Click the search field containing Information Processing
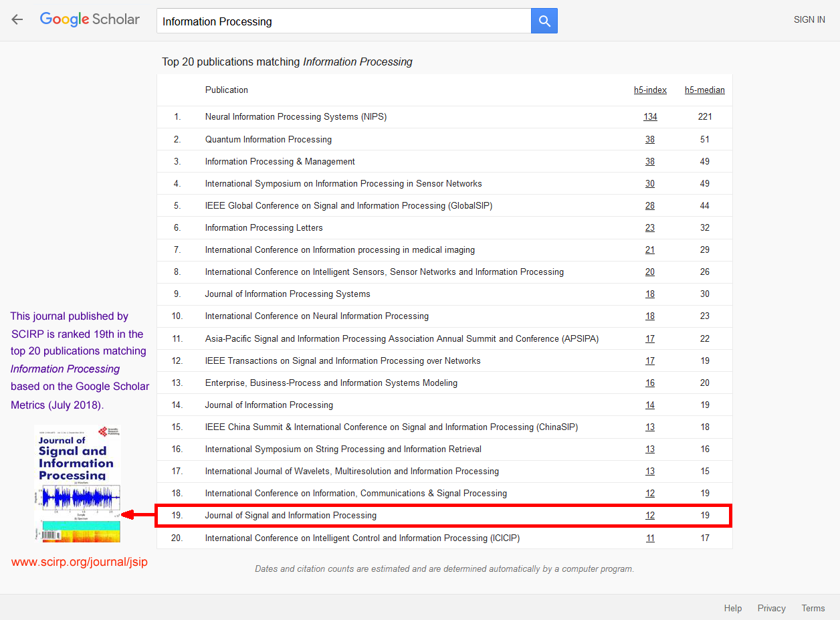This screenshot has width=840, height=620. point(344,21)
